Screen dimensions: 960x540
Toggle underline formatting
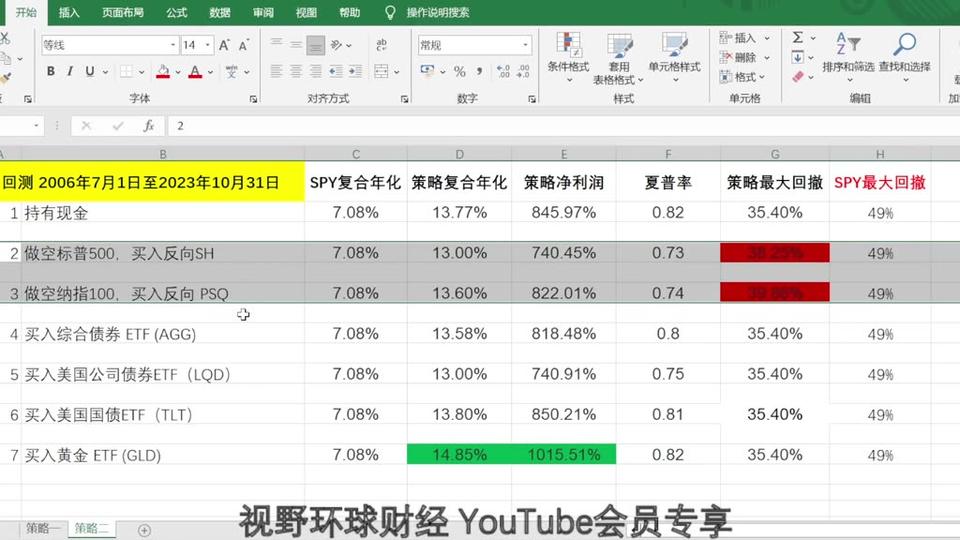(x=89, y=72)
